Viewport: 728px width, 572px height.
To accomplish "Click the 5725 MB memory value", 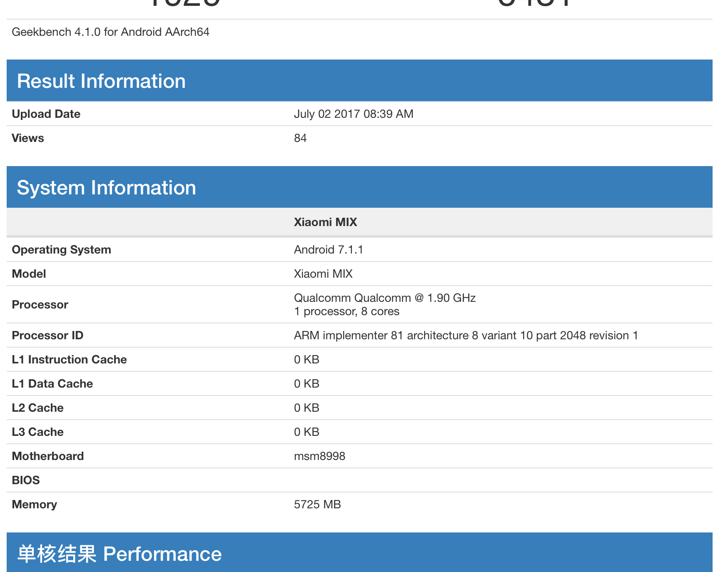I will tap(317, 505).
